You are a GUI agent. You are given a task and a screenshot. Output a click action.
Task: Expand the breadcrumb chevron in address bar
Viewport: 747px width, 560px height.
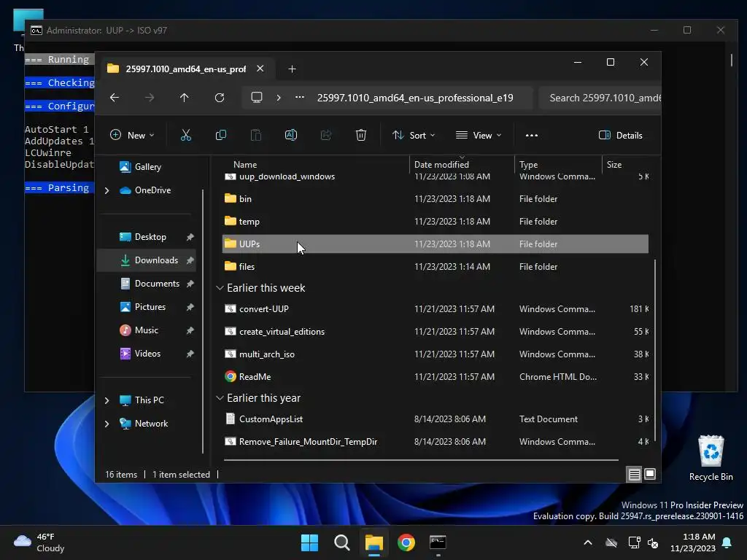tap(279, 98)
